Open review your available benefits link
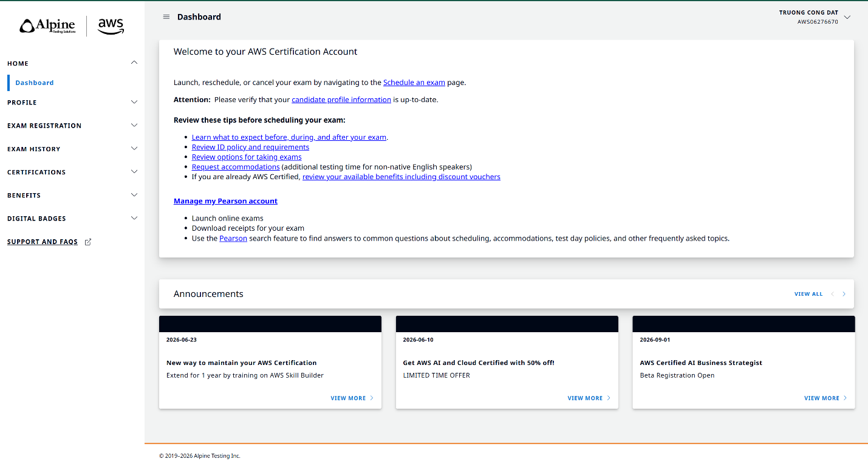Screen dimensions: 868x467 [402, 177]
